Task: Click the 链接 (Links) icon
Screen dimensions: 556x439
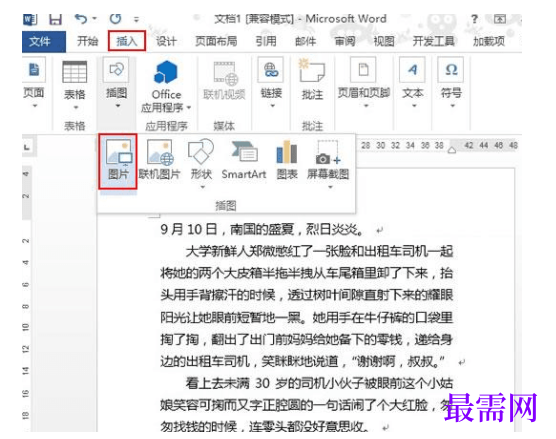Action: point(271,70)
